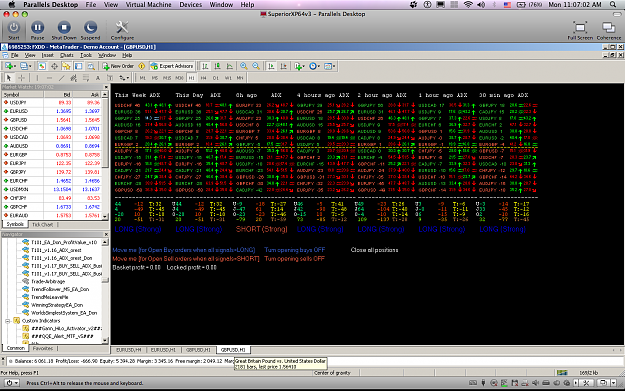
Task: Click the Market Watch scrollbar down arrow
Action: [105, 216]
